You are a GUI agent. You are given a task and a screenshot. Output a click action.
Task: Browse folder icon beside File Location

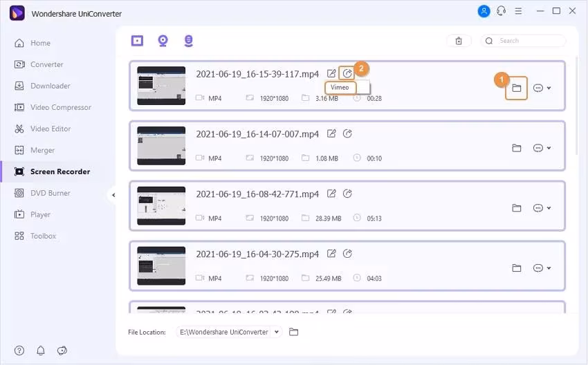293,332
